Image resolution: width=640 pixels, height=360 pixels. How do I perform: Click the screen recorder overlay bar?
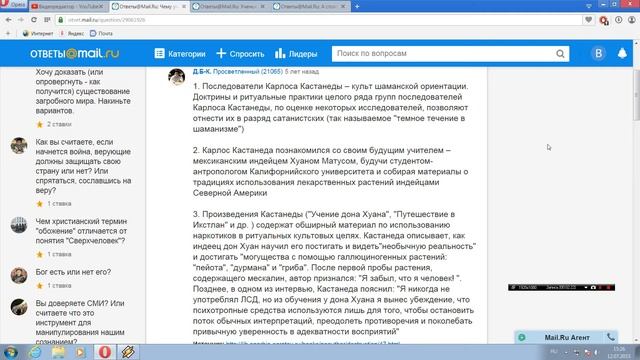561,287
